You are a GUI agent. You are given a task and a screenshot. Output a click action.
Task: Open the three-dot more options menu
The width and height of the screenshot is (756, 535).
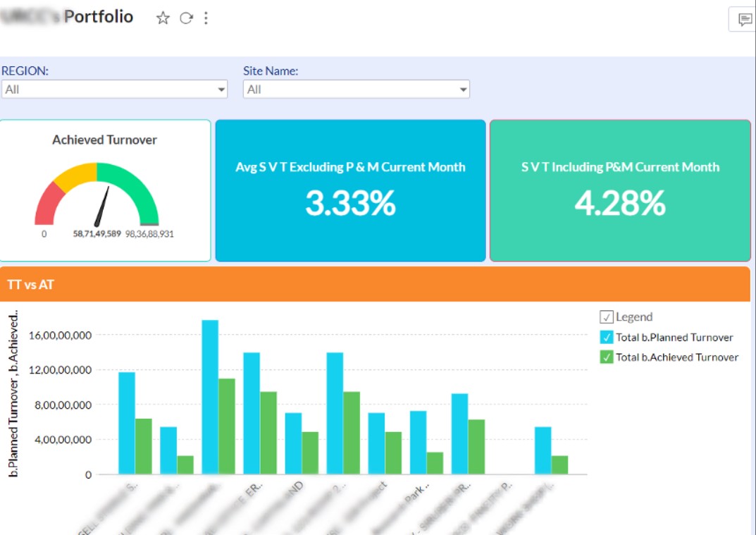coord(206,18)
